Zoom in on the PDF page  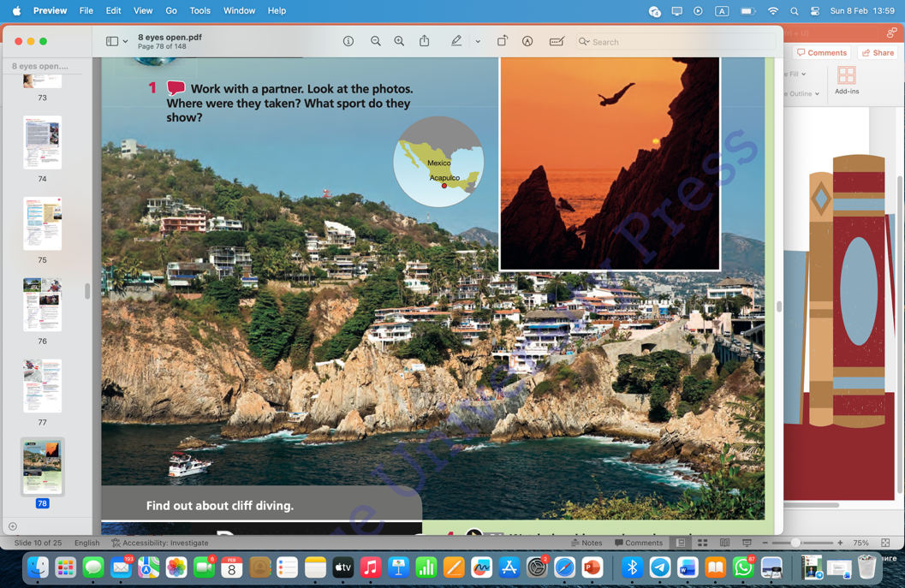pos(399,41)
